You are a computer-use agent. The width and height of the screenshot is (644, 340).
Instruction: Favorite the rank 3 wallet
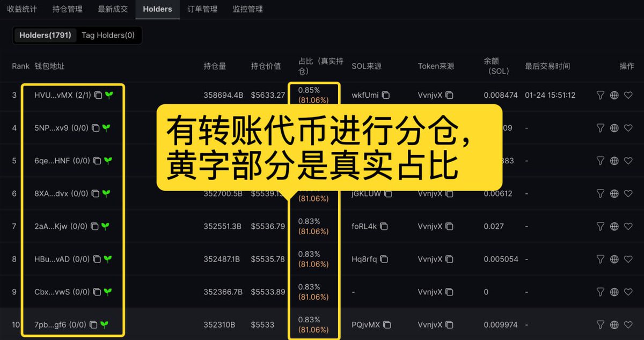point(628,95)
